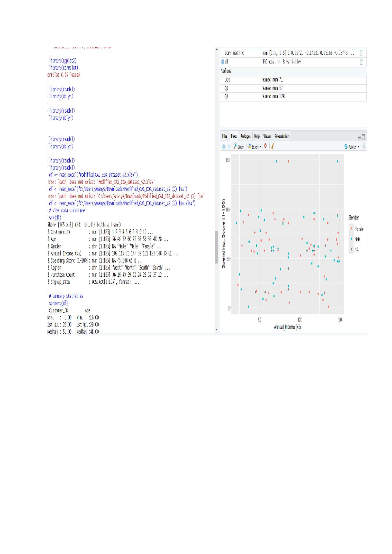Screen dimensions: 392x554
Task: Click the Values section header
Action: point(226,71)
